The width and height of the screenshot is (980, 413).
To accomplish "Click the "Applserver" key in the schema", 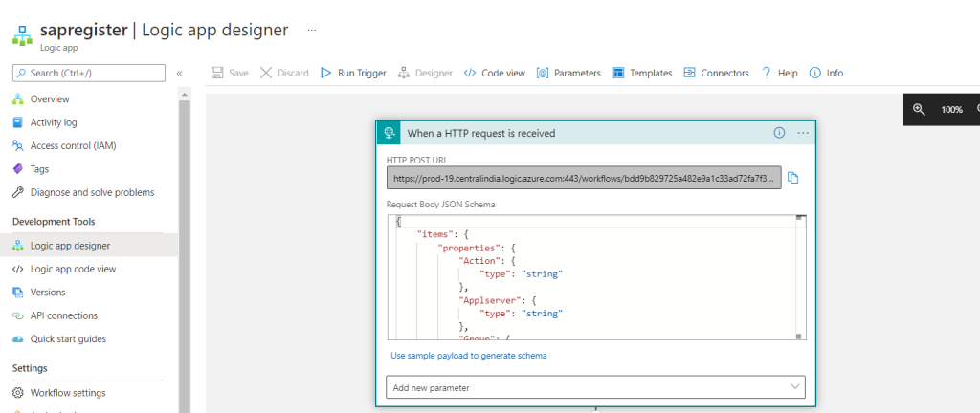I will point(489,300).
